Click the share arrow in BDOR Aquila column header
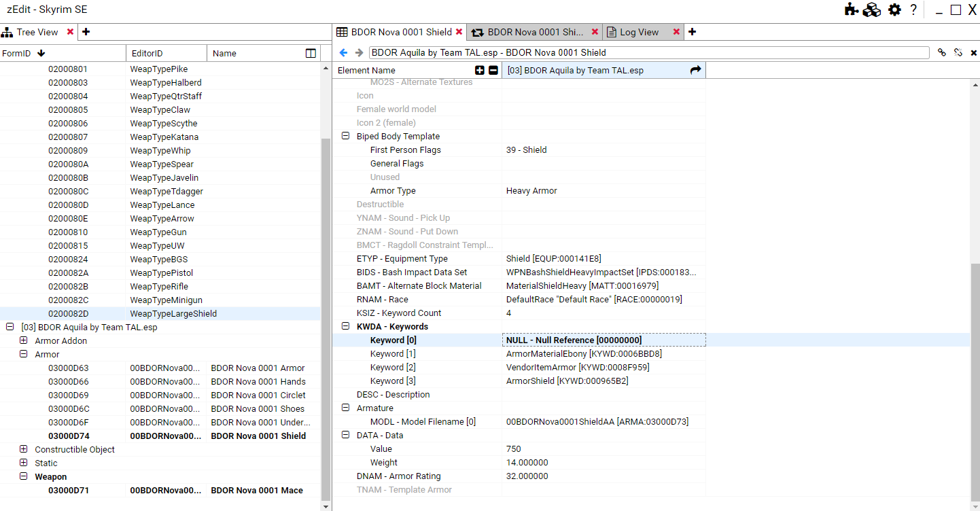The image size is (980, 511). pos(696,70)
